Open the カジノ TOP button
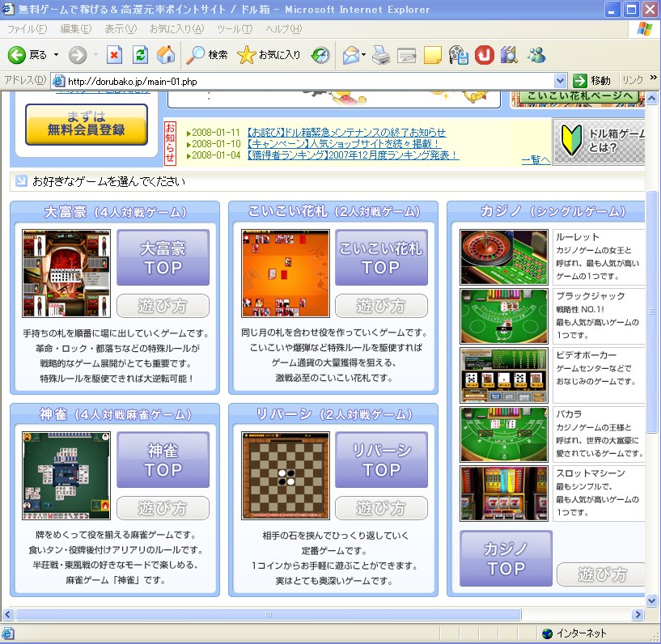 point(506,558)
